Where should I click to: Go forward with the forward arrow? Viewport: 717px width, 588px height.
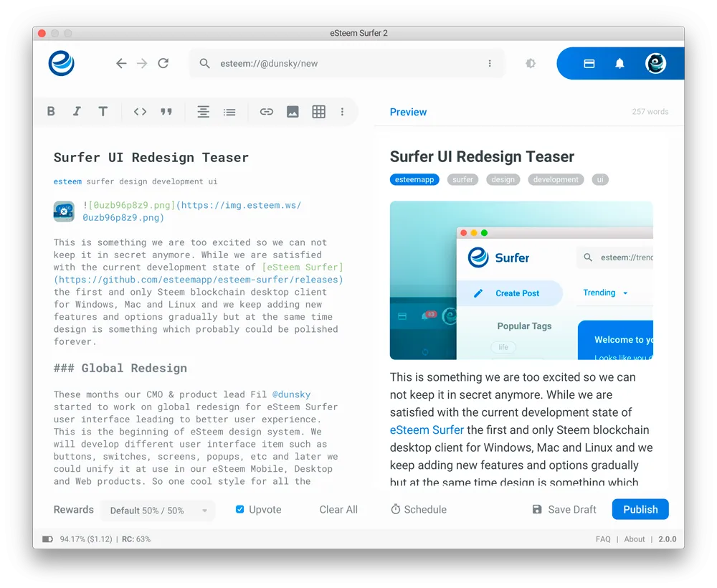point(142,63)
